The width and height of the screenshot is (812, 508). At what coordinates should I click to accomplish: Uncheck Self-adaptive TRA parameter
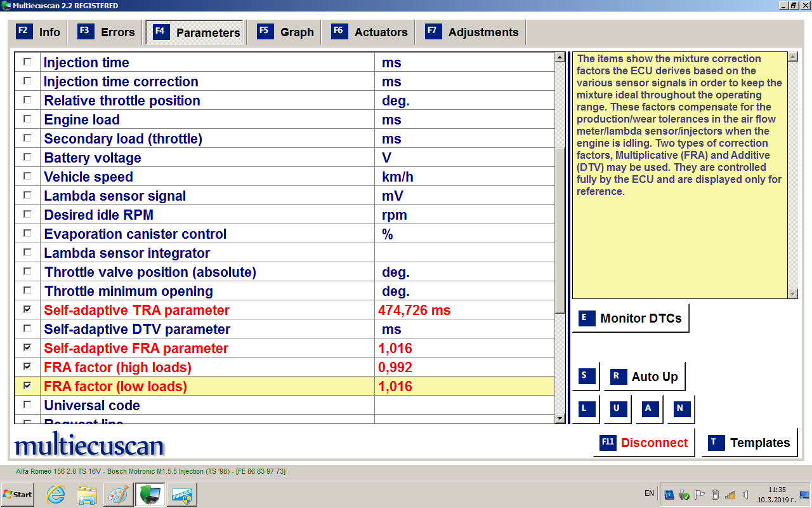(27, 310)
